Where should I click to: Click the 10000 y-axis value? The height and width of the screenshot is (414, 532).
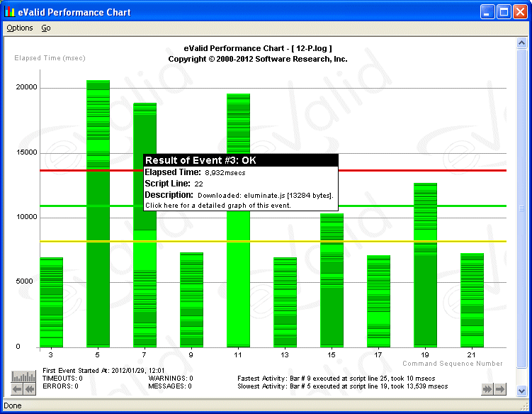[x=26, y=217]
